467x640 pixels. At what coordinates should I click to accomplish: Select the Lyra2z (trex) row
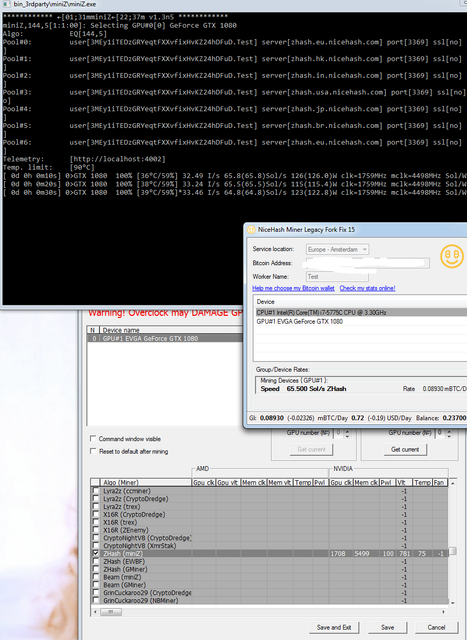point(269,507)
